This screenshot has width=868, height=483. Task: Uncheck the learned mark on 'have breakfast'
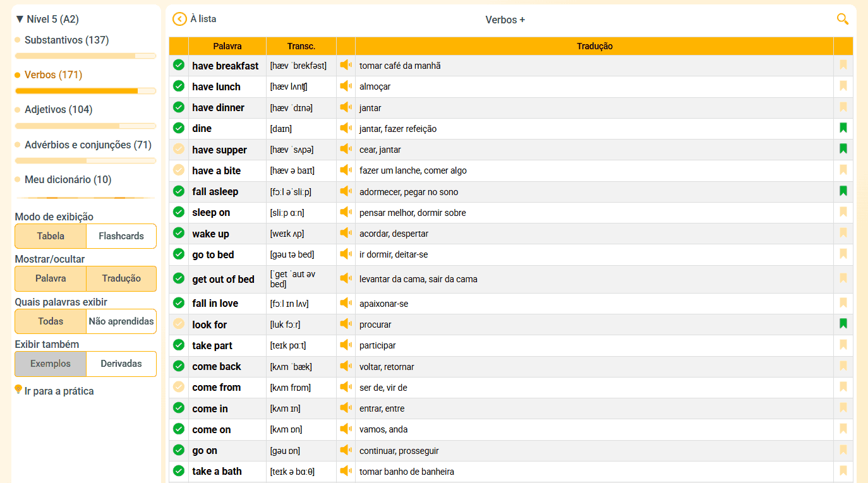pyautogui.click(x=179, y=65)
